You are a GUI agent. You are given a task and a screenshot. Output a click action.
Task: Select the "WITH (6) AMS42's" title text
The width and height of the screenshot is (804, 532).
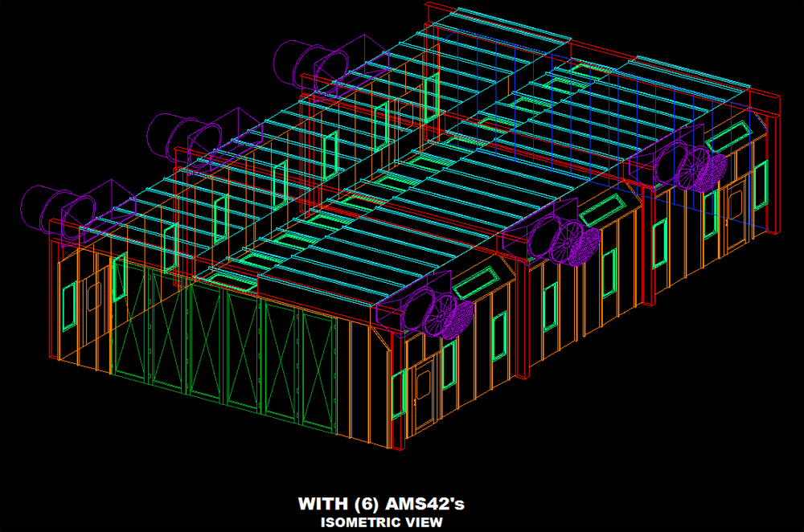click(381, 504)
